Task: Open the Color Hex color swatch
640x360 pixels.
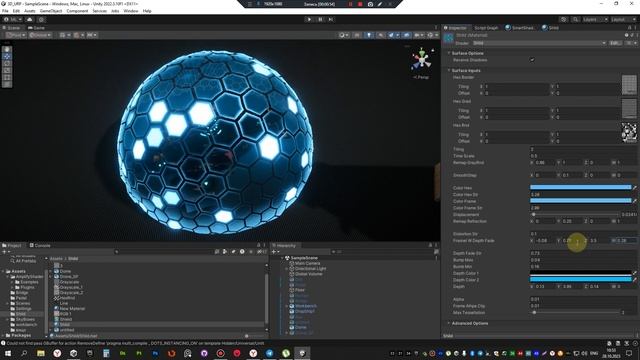Action: [x=580, y=187]
